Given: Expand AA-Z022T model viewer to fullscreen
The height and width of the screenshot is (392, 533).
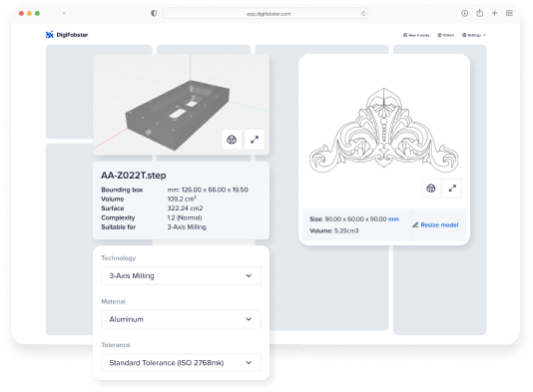Looking at the screenshot, I should [x=255, y=140].
